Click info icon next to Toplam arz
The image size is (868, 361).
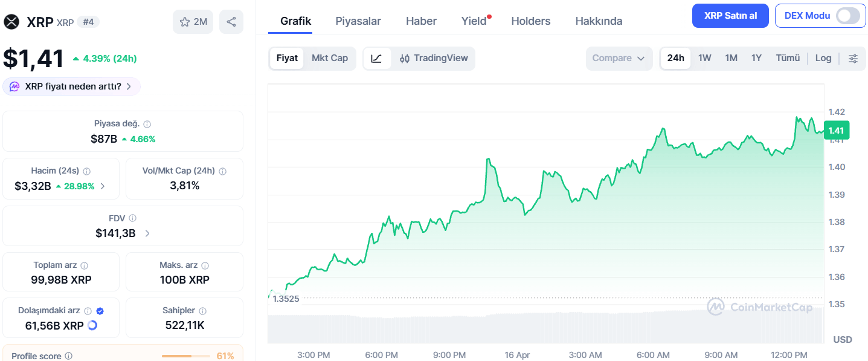point(85,265)
